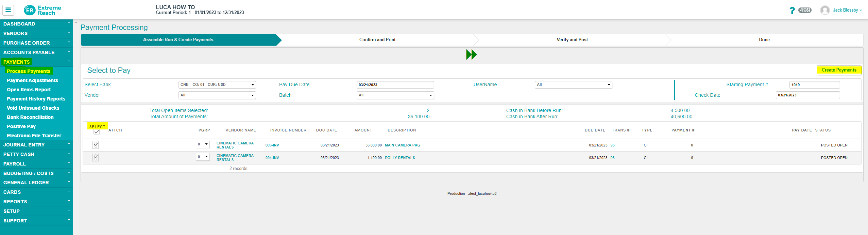Open Payment Adjustments in sidebar
868x235 pixels.
(32, 80)
